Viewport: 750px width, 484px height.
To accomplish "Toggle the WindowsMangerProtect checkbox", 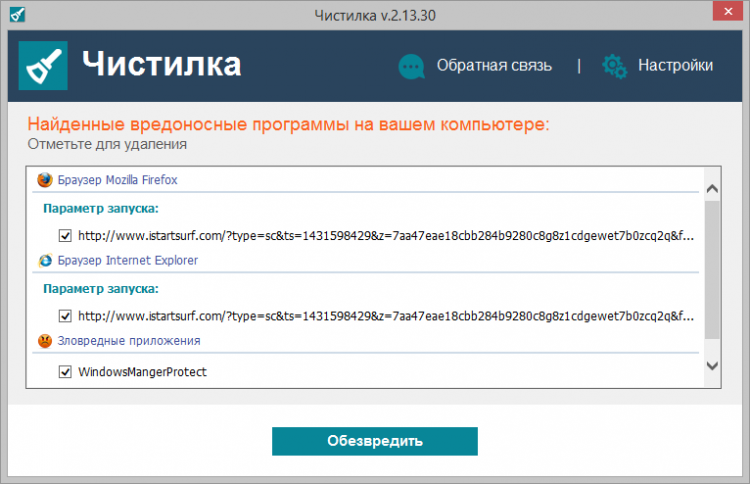I will (x=66, y=373).
